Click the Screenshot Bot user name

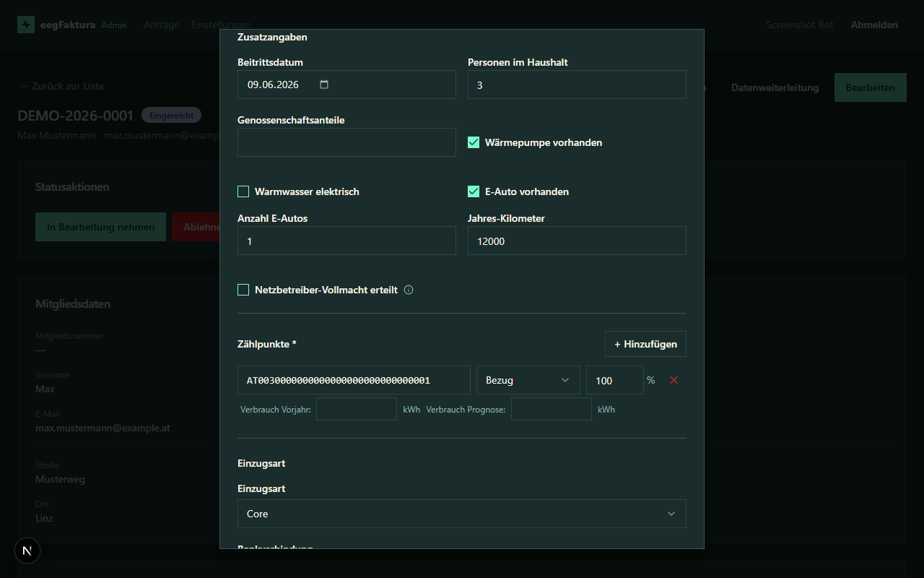800,25
